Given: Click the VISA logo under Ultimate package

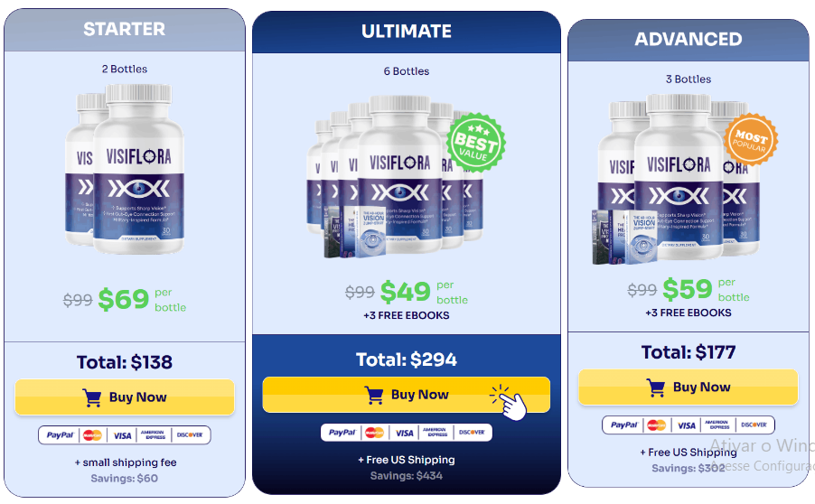Looking at the screenshot, I should [x=405, y=433].
